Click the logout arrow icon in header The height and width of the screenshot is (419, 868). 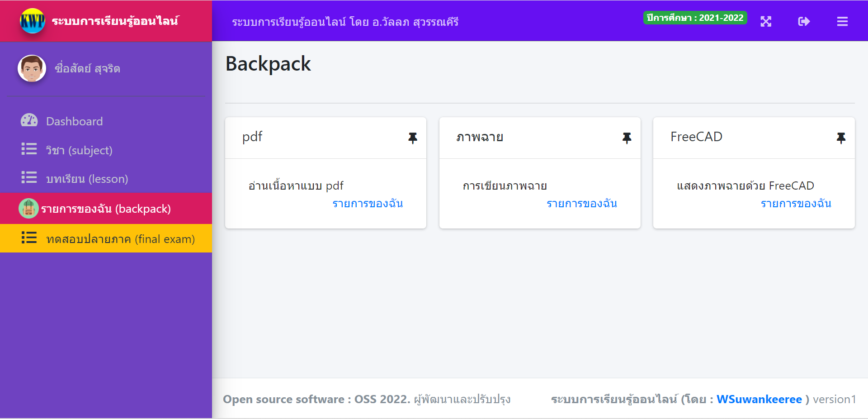[804, 21]
